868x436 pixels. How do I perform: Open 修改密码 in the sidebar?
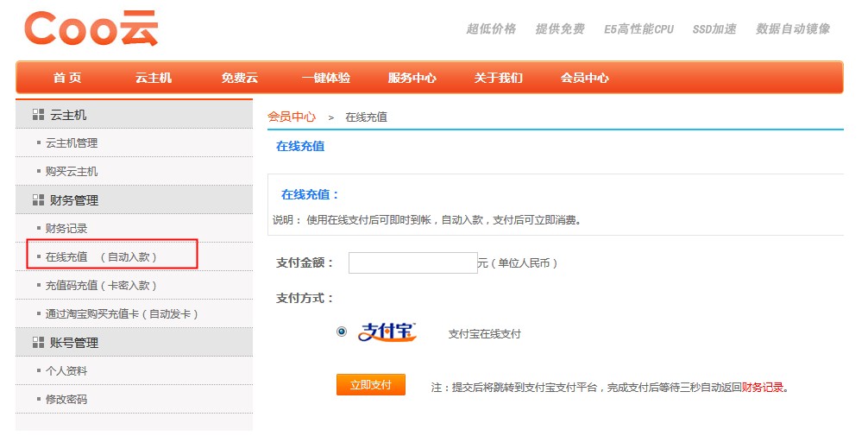coord(66,400)
